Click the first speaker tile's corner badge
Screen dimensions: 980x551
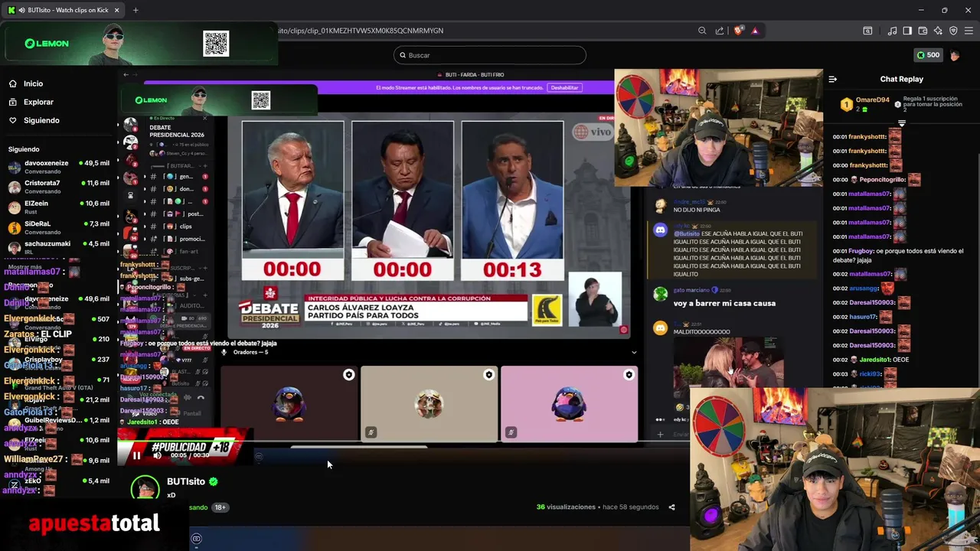[x=348, y=375]
